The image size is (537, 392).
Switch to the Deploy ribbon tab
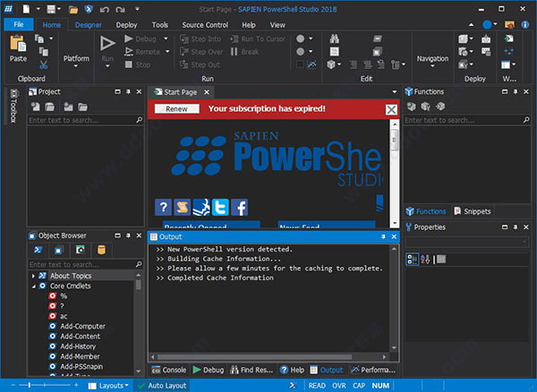click(x=126, y=25)
